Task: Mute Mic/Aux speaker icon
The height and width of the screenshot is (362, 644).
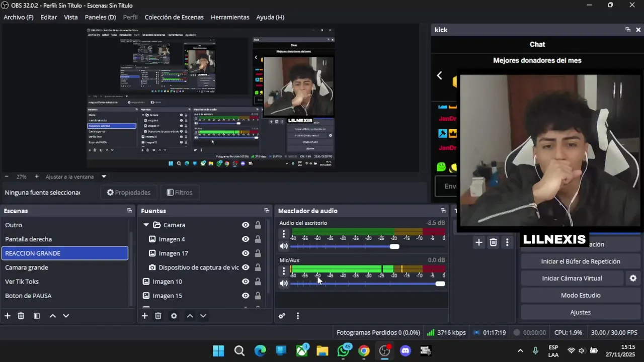Action: click(284, 284)
